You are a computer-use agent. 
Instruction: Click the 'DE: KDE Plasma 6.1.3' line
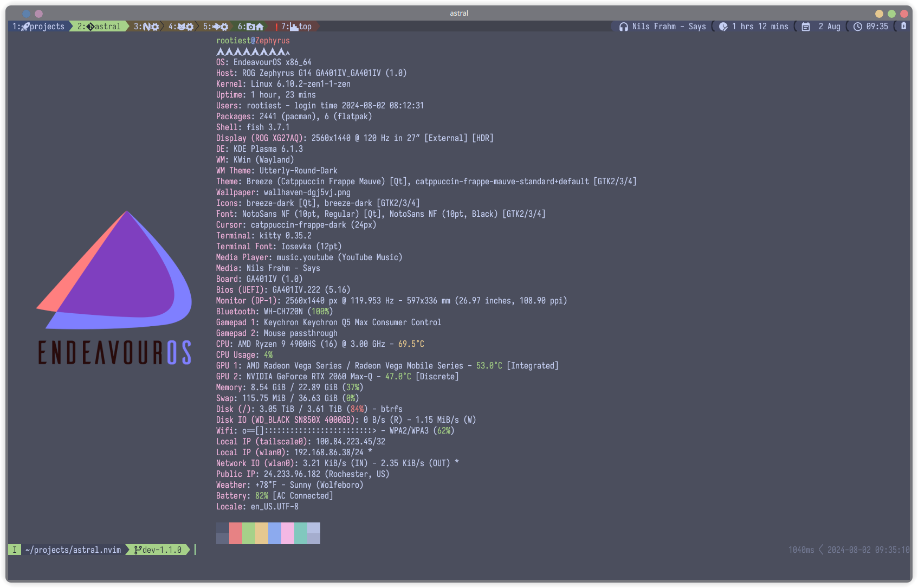point(260,149)
